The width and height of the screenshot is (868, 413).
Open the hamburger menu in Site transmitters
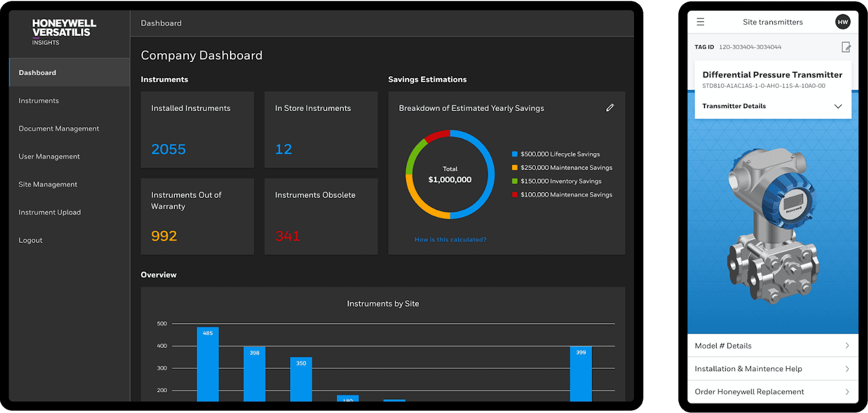click(x=700, y=22)
